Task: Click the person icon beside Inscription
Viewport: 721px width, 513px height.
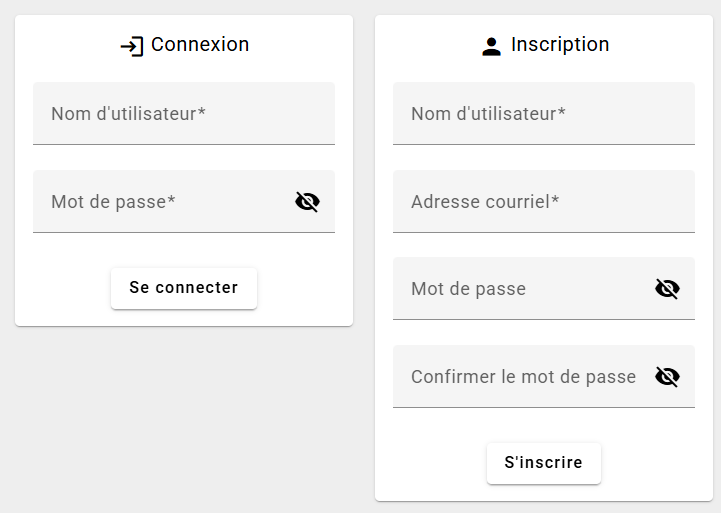Action: (491, 46)
